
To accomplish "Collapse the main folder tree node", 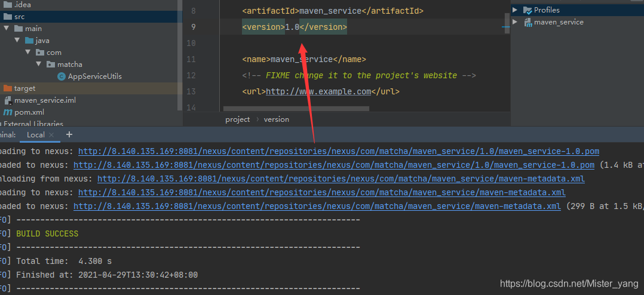I will (x=6, y=29).
